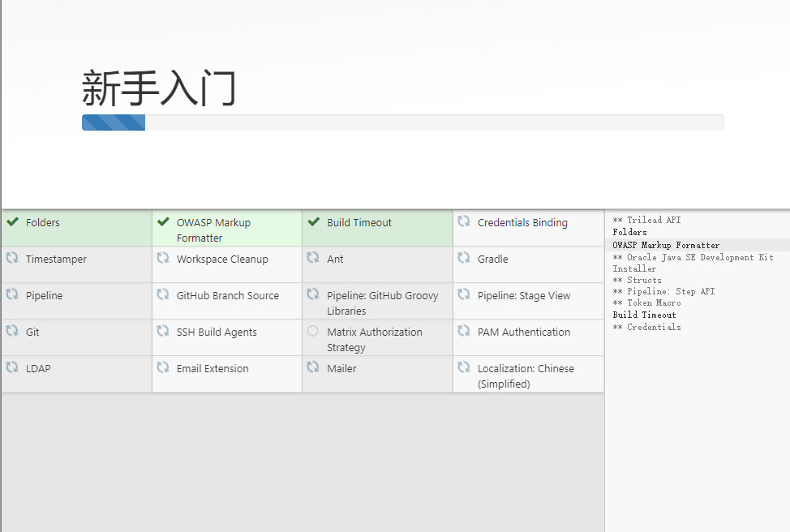Click the green checkmark beside Folders
790x532 pixels.
coord(13,221)
